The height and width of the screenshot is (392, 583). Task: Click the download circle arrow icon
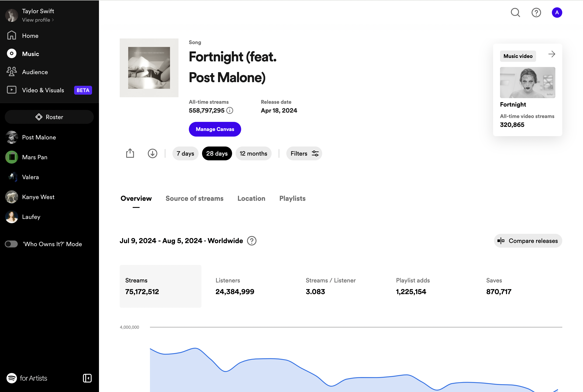[x=153, y=153]
